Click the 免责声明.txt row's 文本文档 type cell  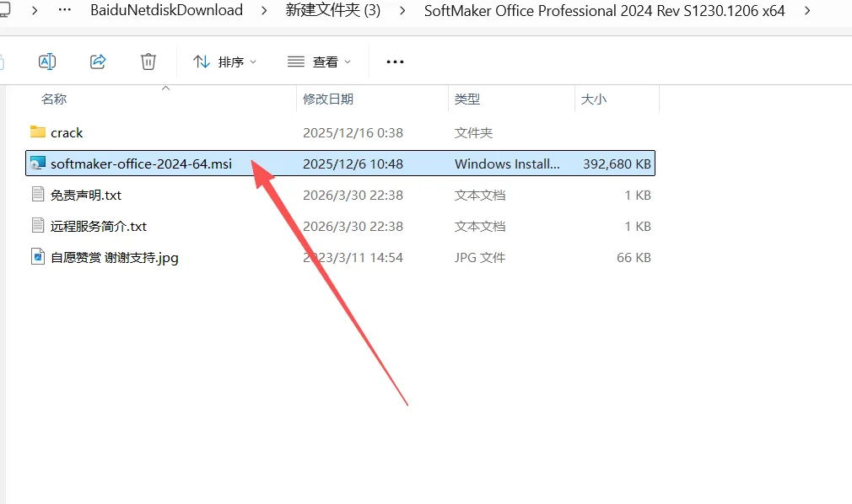(x=480, y=195)
